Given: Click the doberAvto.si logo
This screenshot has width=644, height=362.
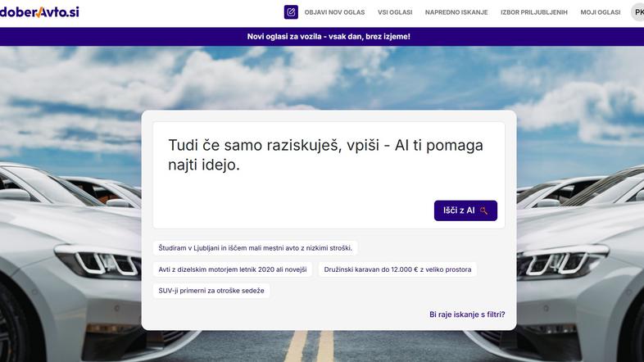Looking at the screenshot, I should [39, 12].
